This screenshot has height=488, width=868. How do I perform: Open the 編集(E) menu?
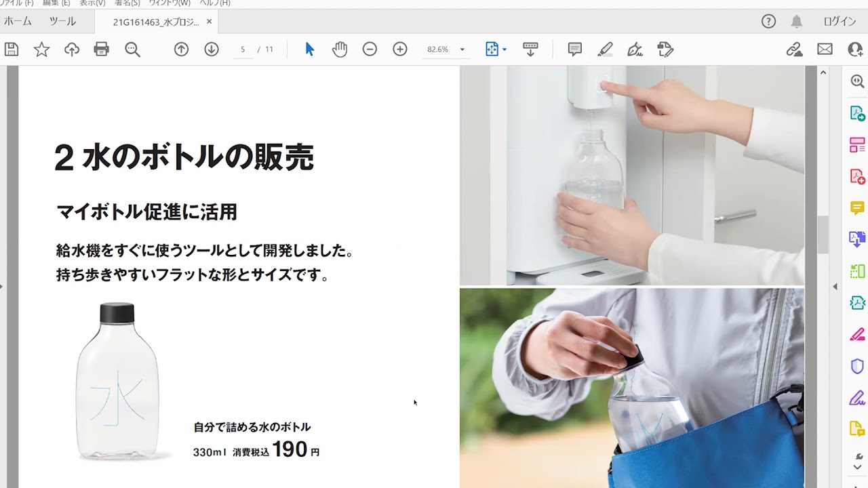56,3
